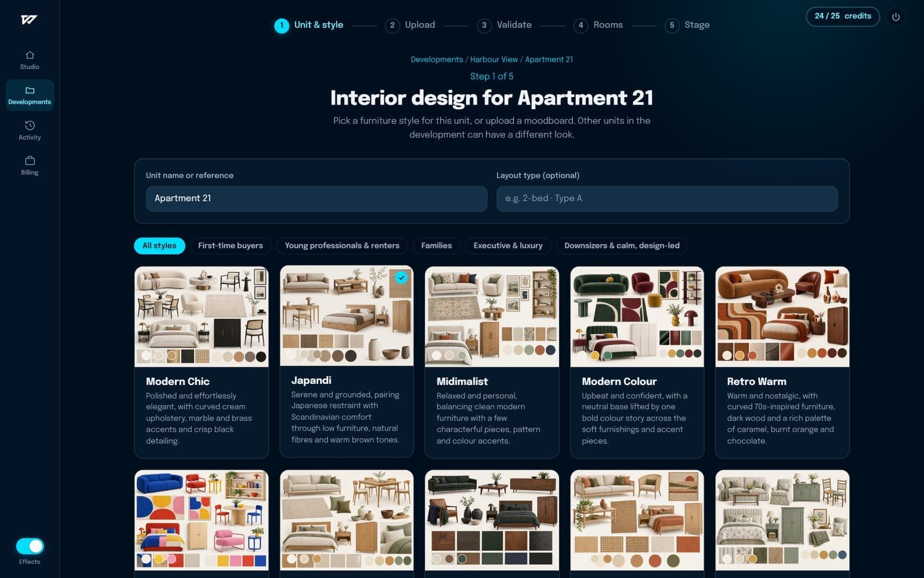Go to step 4 Rooms
The image size is (924, 578).
598,25
